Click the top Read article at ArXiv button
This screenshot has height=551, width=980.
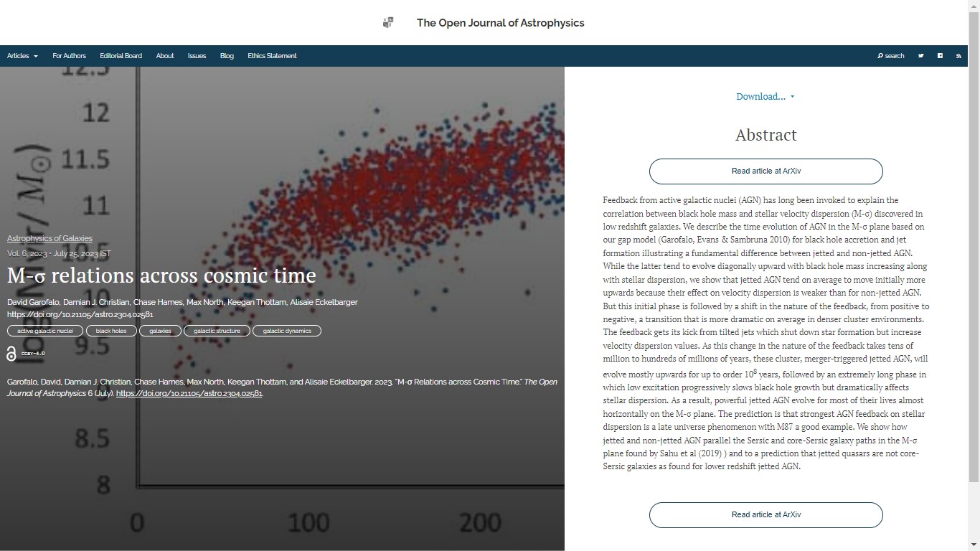point(765,171)
